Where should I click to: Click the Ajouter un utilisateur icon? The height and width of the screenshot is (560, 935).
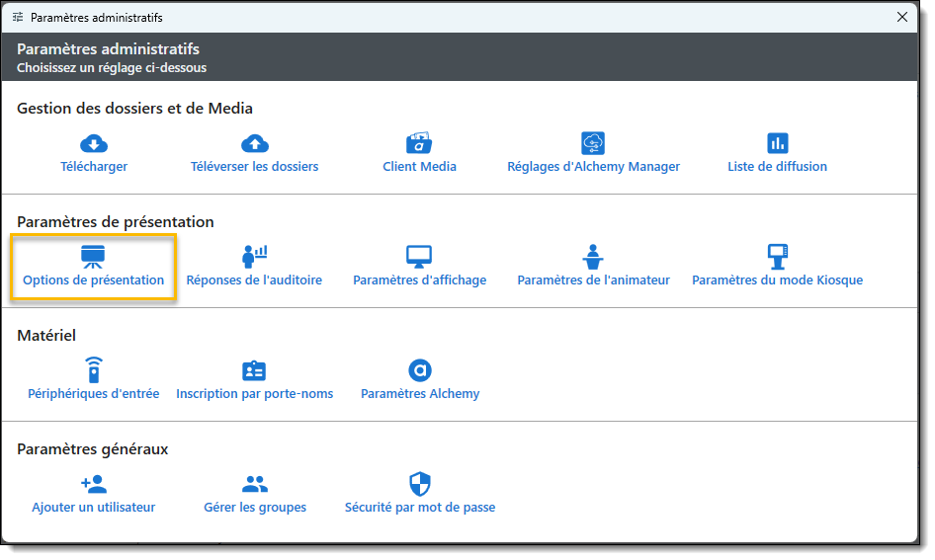pos(94,484)
